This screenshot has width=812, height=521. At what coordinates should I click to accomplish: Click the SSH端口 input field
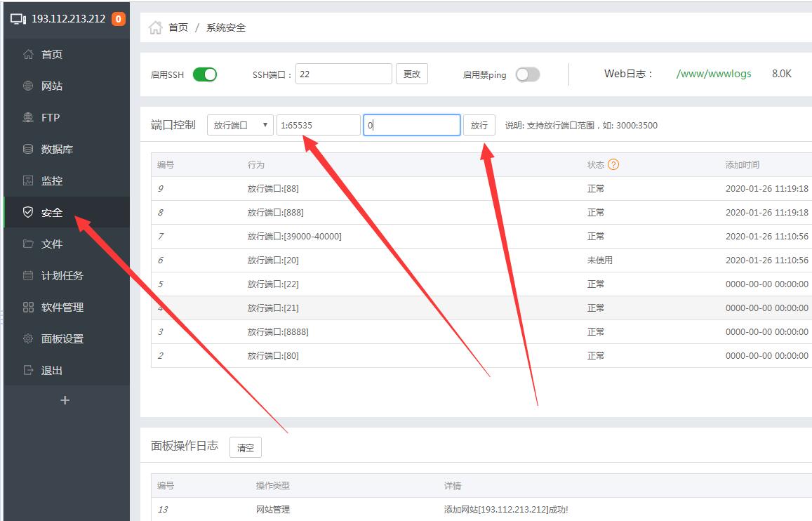pos(343,74)
